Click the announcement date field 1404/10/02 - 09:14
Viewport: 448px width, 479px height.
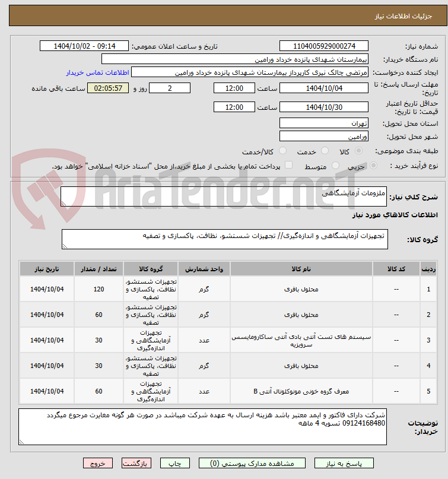[x=84, y=46]
